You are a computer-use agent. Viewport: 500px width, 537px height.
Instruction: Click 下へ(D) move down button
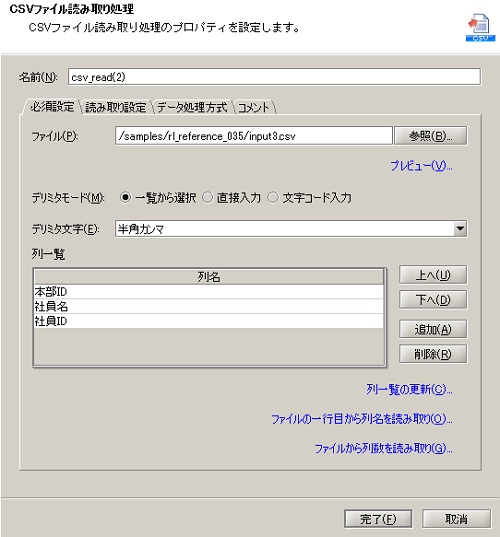click(x=433, y=300)
